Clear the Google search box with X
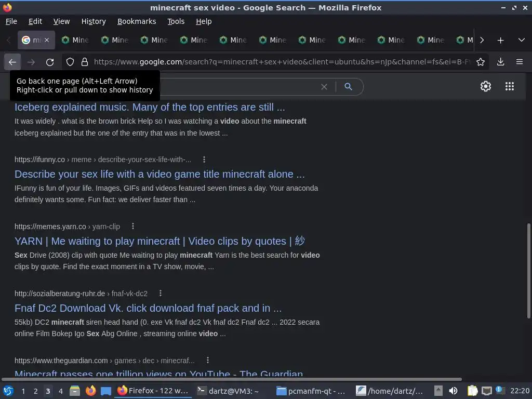Screen dimensions: 532x399 (324, 87)
